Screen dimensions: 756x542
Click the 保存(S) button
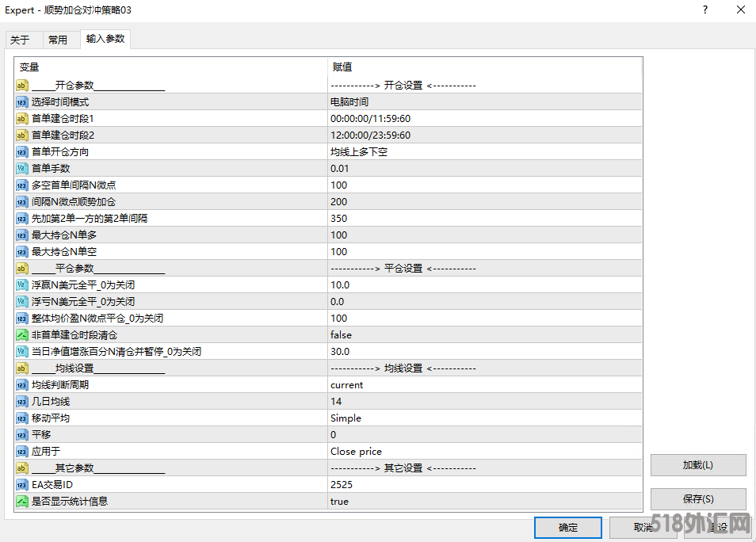point(697,499)
